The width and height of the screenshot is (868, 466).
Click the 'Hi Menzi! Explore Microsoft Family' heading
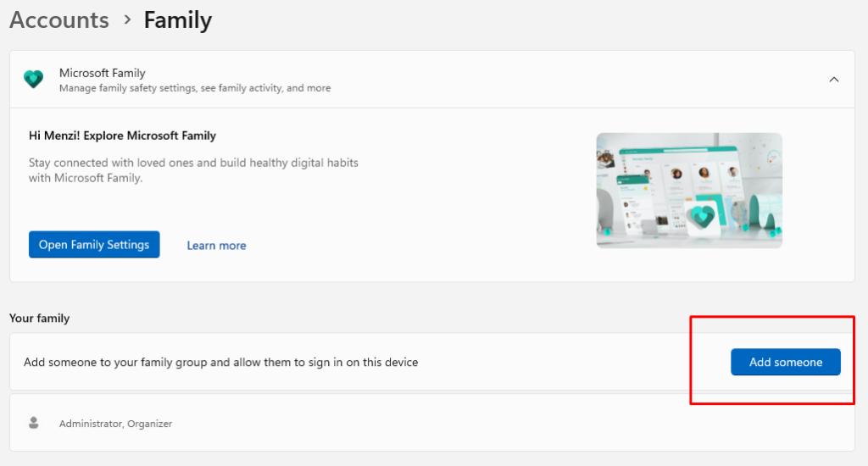122,136
